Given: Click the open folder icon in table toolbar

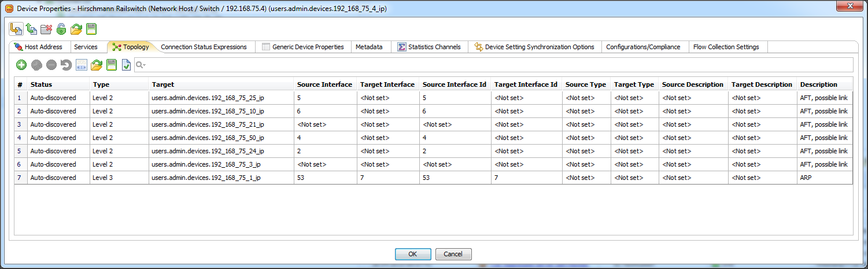Looking at the screenshot, I should click(96, 65).
